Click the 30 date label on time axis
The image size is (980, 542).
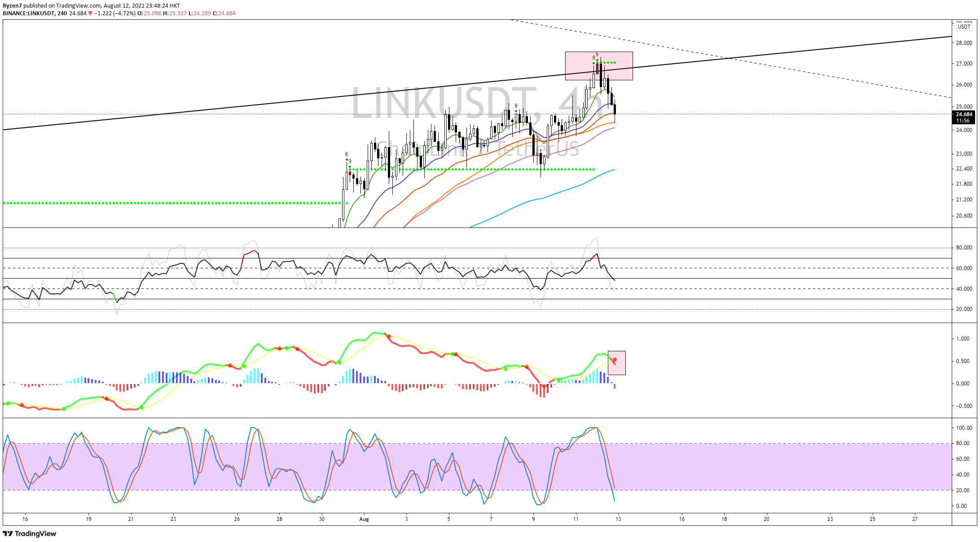click(322, 519)
